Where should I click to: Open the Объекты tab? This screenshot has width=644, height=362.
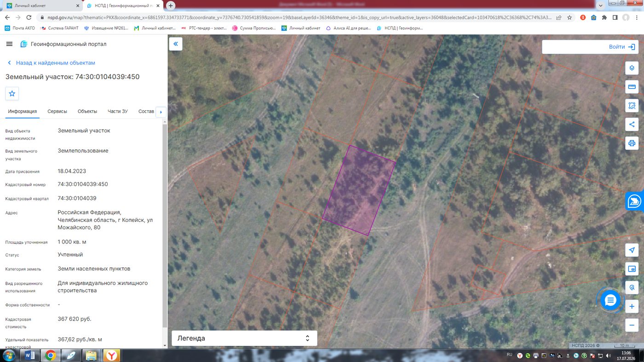coord(87,111)
